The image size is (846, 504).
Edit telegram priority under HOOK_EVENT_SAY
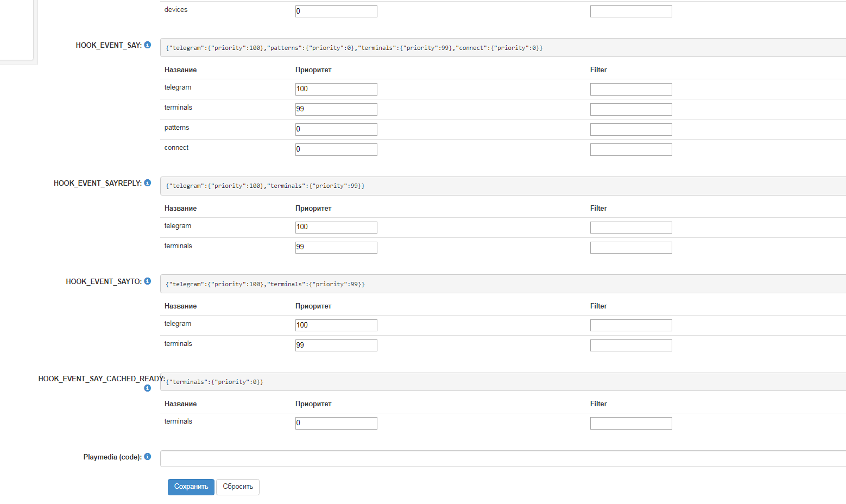point(336,89)
